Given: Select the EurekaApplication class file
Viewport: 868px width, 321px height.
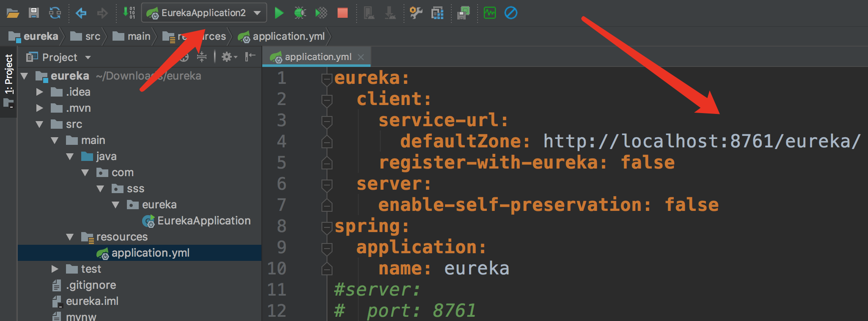Looking at the screenshot, I should [196, 221].
